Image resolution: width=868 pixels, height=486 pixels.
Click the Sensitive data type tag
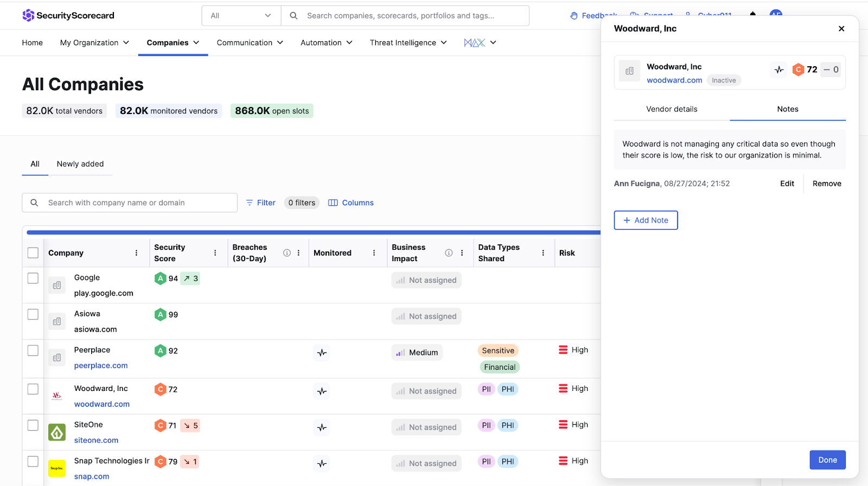498,351
